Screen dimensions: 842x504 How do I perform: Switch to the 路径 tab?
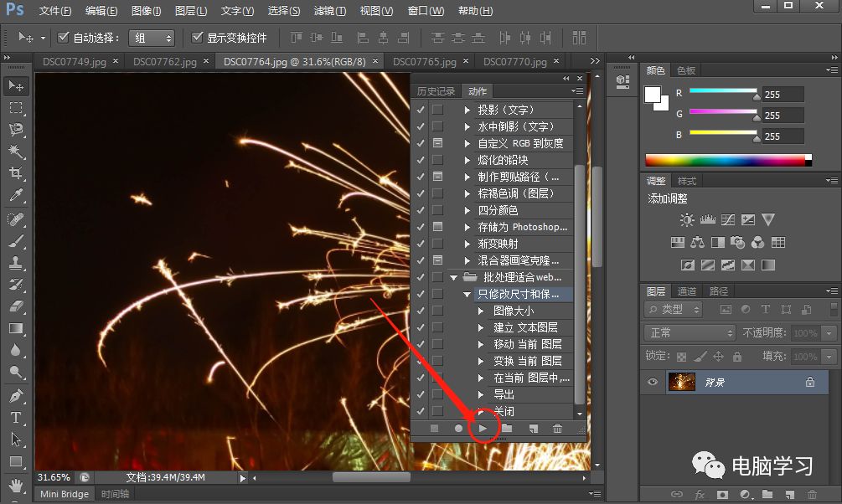pos(719,291)
